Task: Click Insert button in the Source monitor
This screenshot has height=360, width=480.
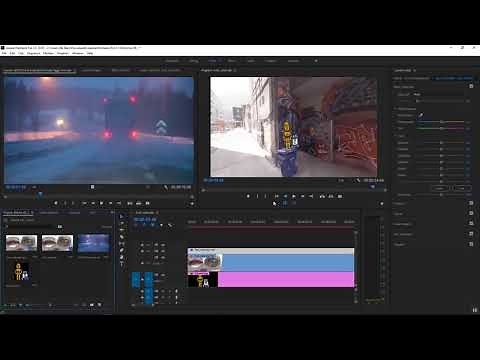Action: pyautogui.click(x=130, y=203)
